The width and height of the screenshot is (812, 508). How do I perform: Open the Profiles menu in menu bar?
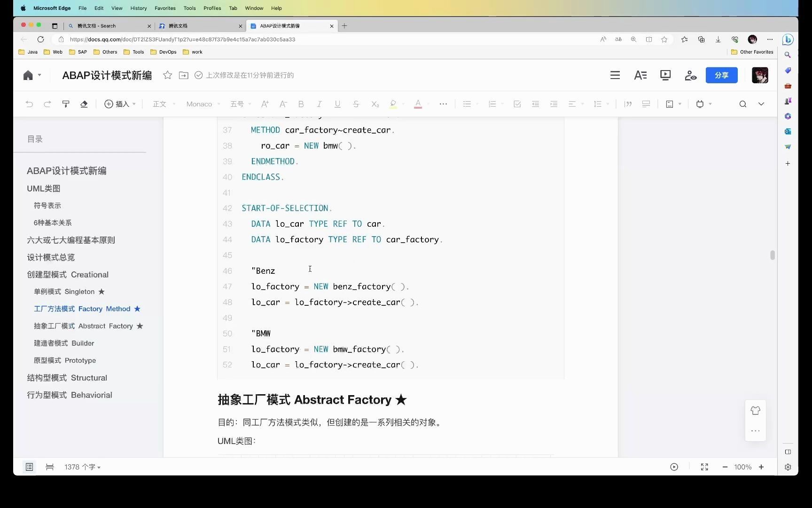(212, 8)
